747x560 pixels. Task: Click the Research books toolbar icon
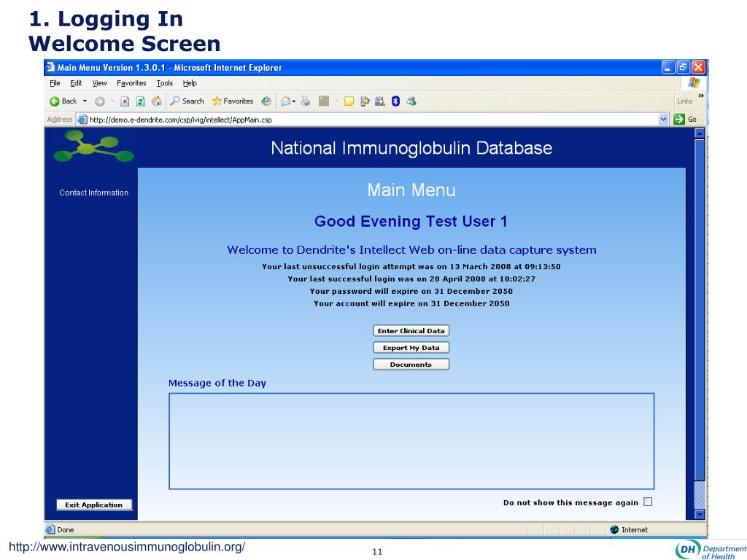tap(379, 101)
